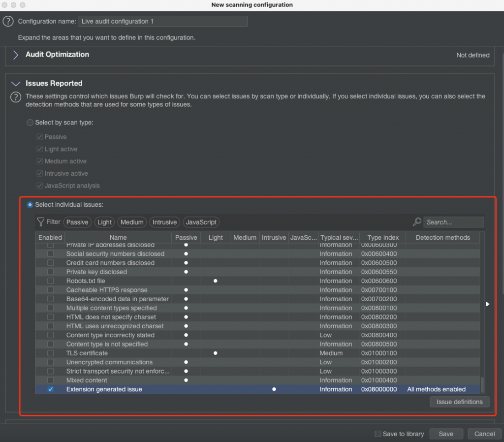504x442 pixels.
Task: Select the 'Social security numbers disclosed' row
Action: coord(257,254)
